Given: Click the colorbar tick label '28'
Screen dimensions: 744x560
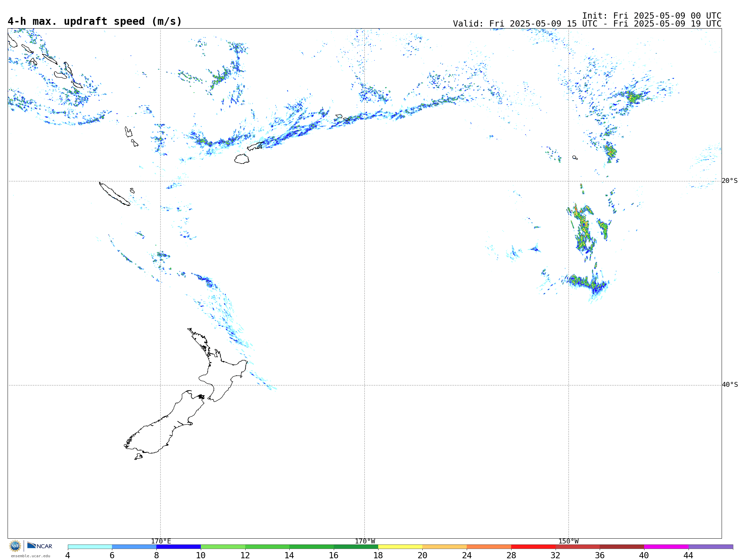Looking at the screenshot, I should (511, 555).
